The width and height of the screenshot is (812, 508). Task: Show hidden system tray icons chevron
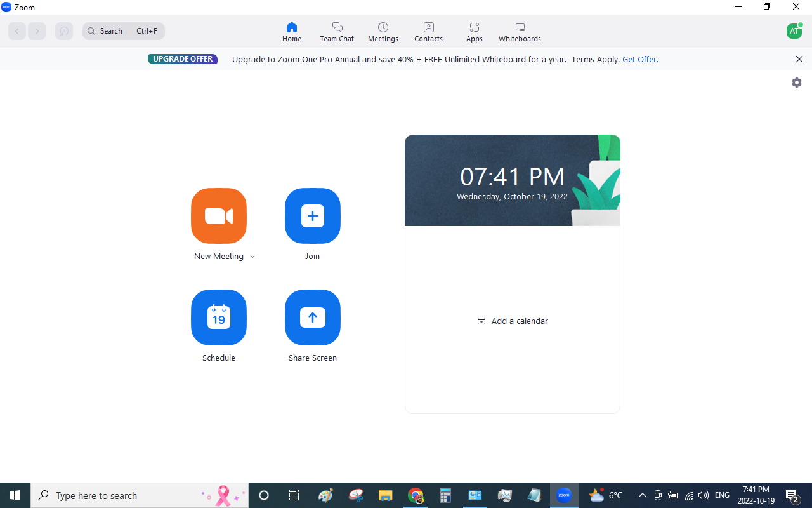[x=642, y=495]
